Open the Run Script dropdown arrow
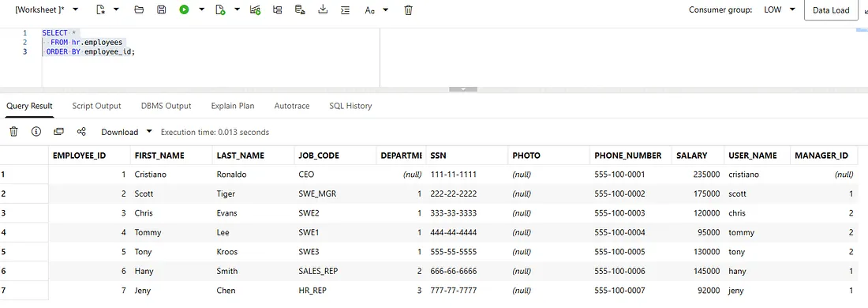Viewport: 868px width, 308px height. point(237,9)
